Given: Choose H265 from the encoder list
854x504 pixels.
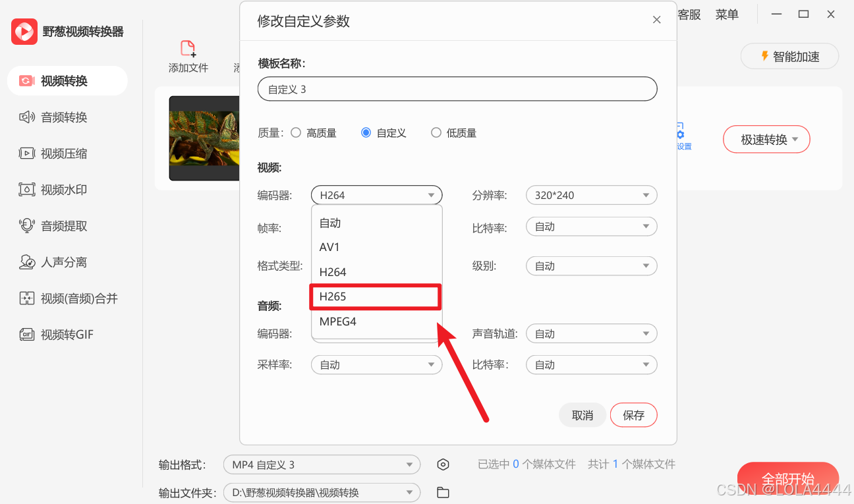Looking at the screenshot, I should pos(376,296).
